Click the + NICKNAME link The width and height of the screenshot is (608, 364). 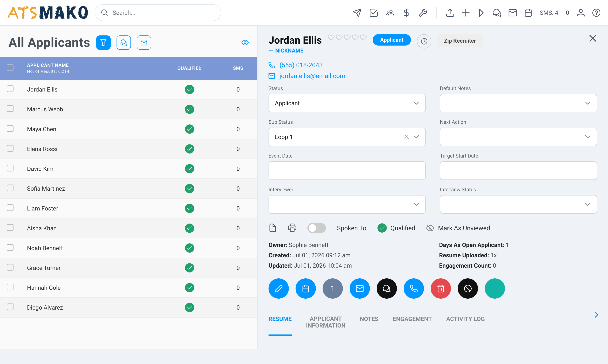pyautogui.click(x=286, y=51)
